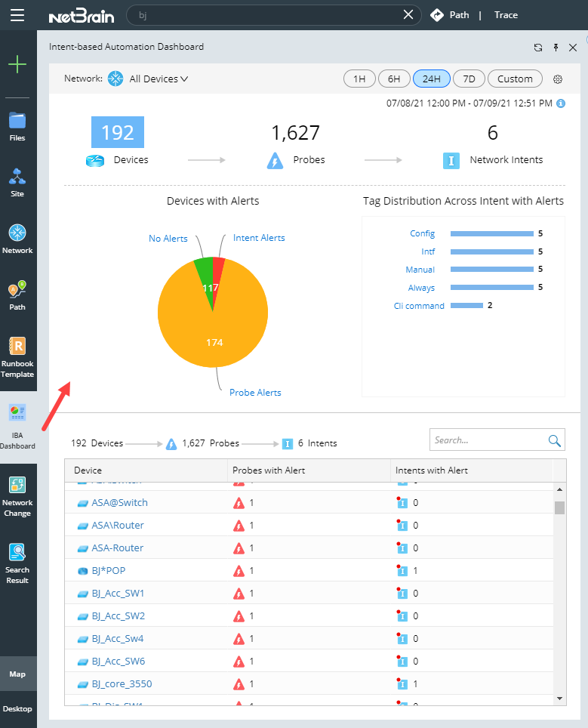This screenshot has height=728, width=588.
Task: Open the BJ_core_3550 device link
Action: pos(122,684)
